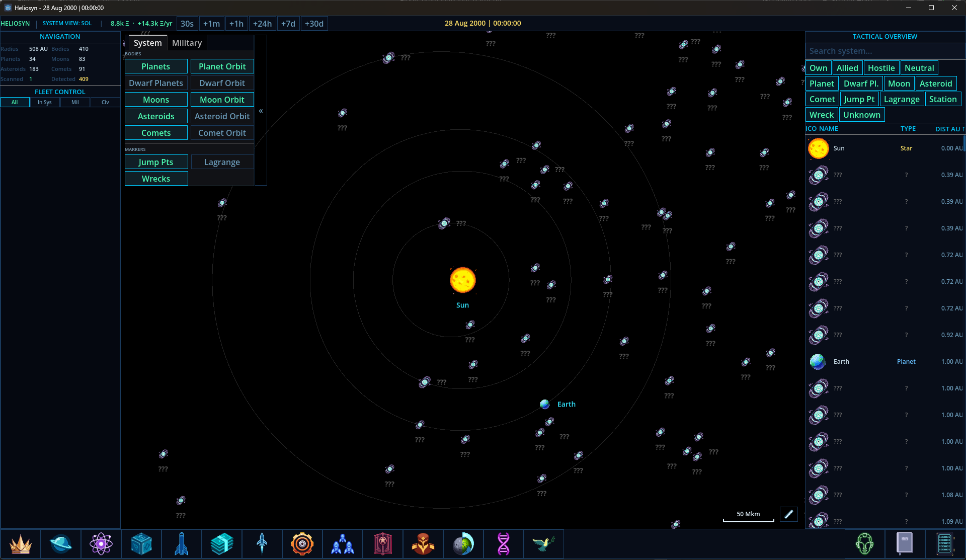Image resolution: width=966 pixels, height=560 pixels.
Task: Toggle the Wrecks markers
Action: (x=156, y=179)
